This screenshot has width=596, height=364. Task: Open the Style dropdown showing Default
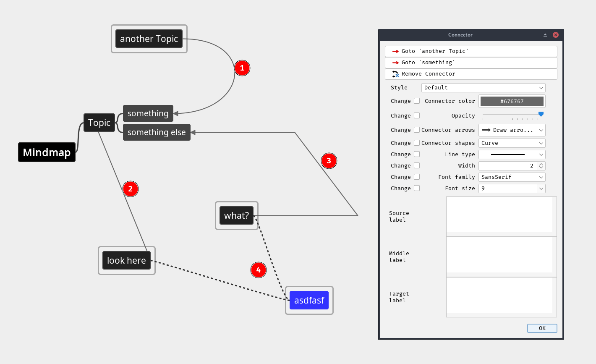pyautogui.click(x=483, y=88)
